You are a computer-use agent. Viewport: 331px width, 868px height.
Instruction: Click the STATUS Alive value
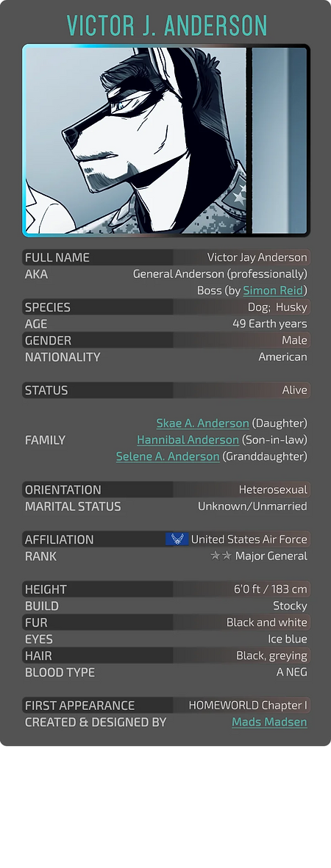click(x=294, y=390)
